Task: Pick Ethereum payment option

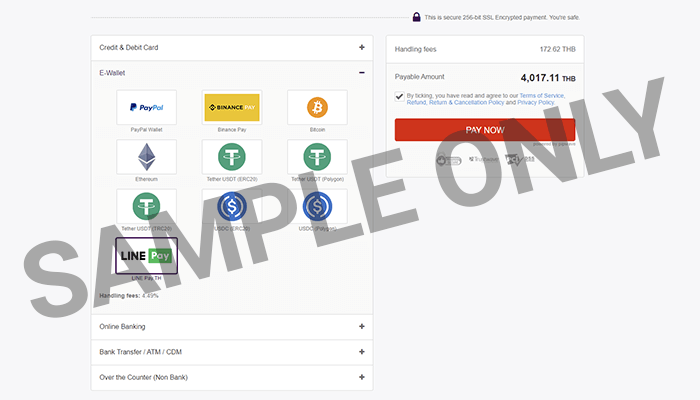Action: tap(146, 157)
